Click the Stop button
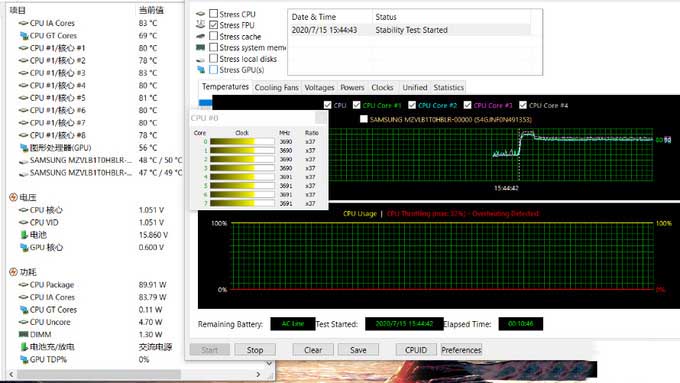Image resolution: width=680 pixels, height=383 pixels. click(x=255, y=350)
